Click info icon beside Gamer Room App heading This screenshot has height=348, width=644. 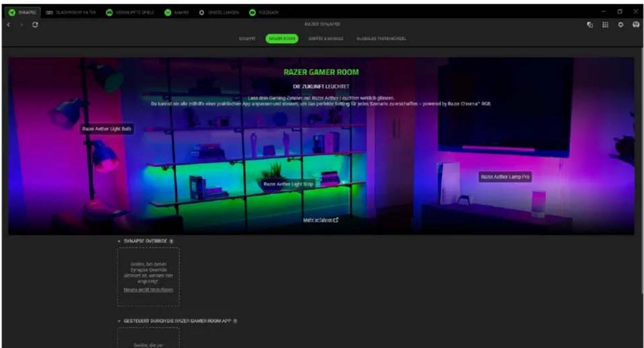236,321
